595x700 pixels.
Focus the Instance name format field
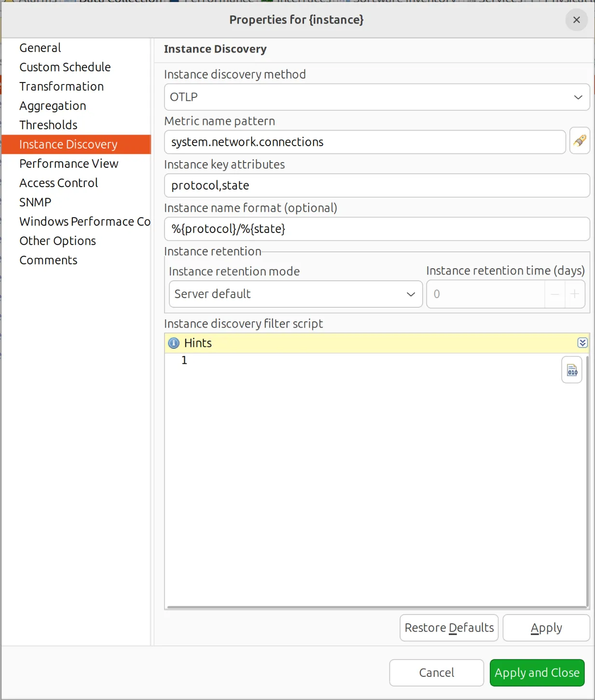click(377, 229)
